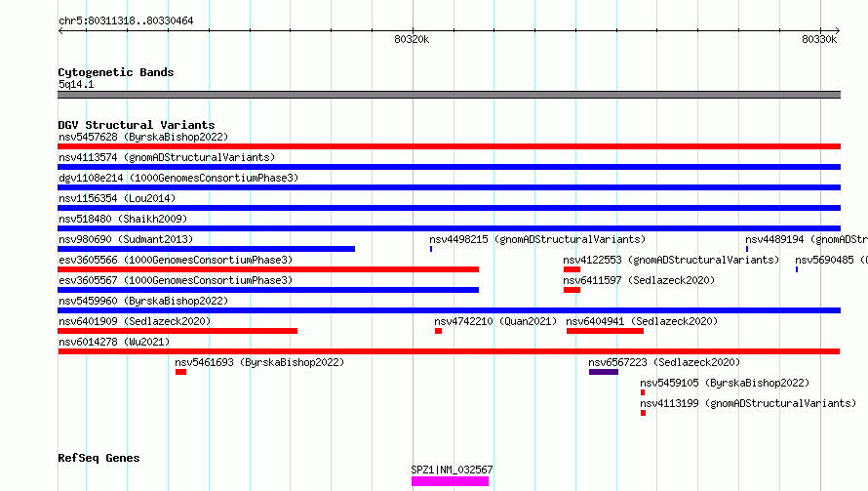Viewport: 868px width, 491px height.
Task: Click nsv4742210 (Quan2021) red marker
Action: tap(439, 331)
